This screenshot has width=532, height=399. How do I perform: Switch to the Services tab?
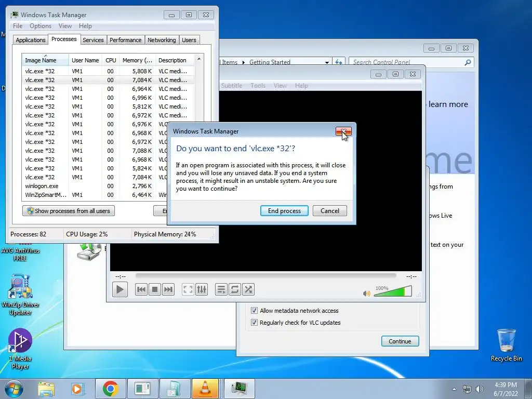click(x=93, y=39)
